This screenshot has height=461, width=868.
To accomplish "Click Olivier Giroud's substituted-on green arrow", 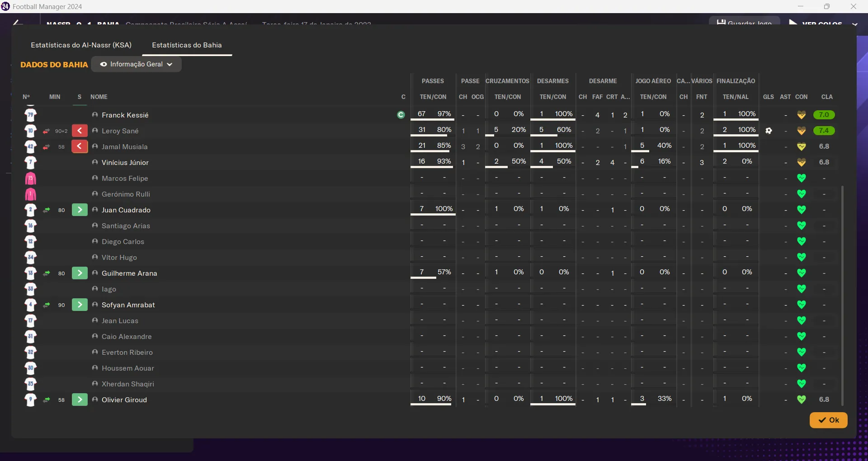I will (80, 400).
